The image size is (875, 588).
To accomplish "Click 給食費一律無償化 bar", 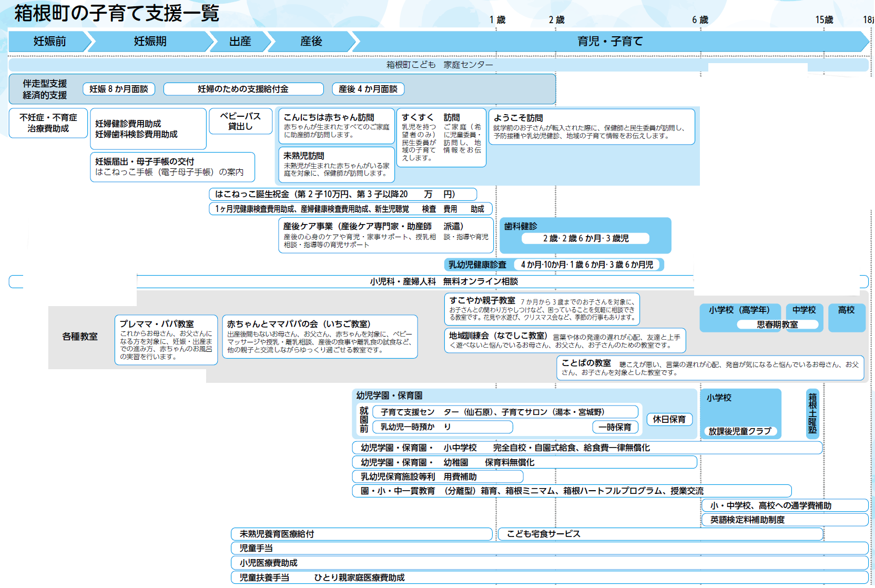I will tap(587, 448).
